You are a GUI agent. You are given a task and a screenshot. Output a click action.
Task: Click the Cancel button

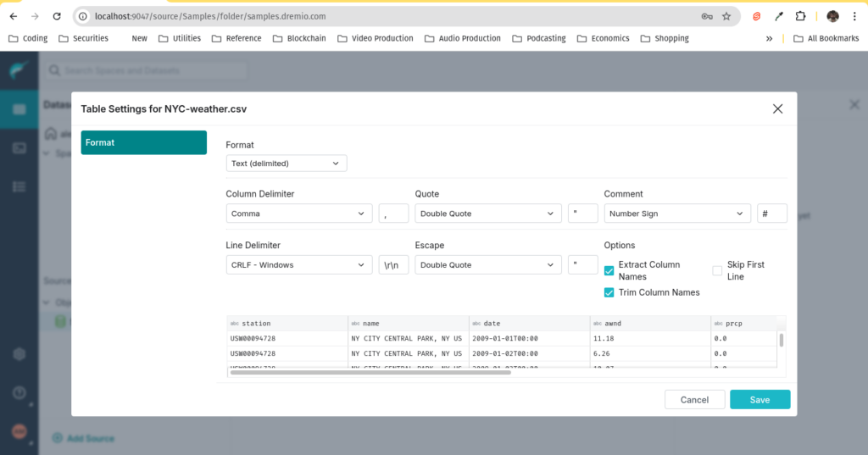pyautogui.click(x=695, y=400)
